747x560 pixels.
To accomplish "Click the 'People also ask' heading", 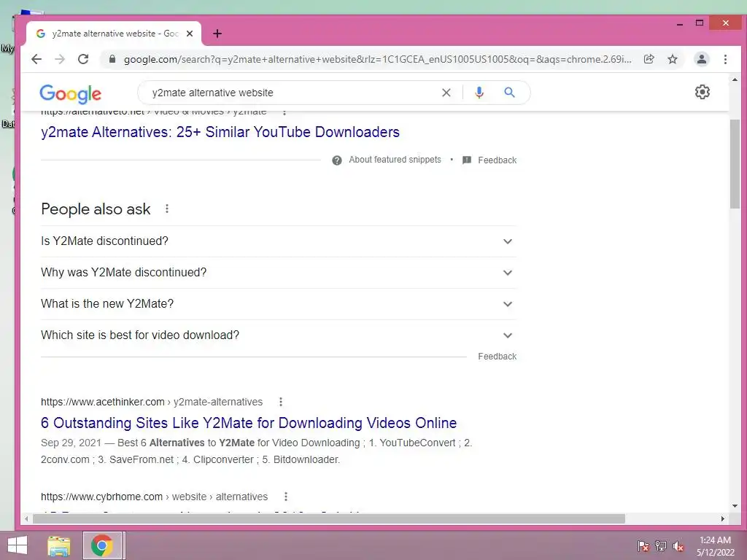I will tap(96, 209).
